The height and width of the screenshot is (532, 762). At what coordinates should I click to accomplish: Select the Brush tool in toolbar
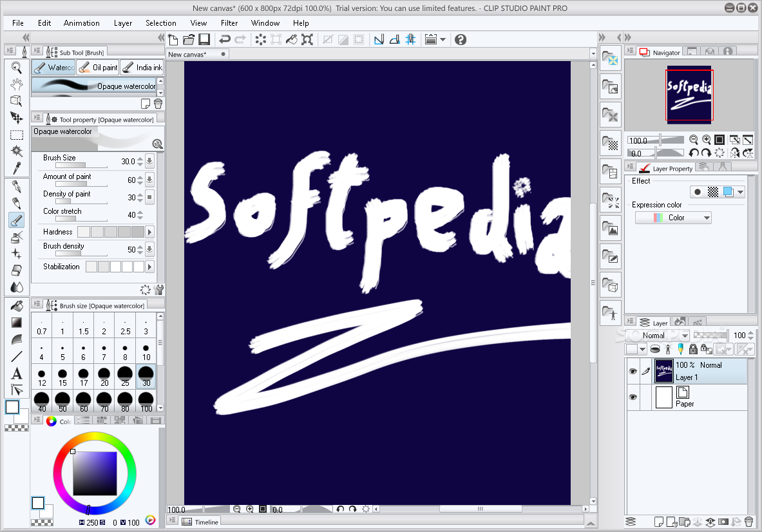click(x=17, y=220)
